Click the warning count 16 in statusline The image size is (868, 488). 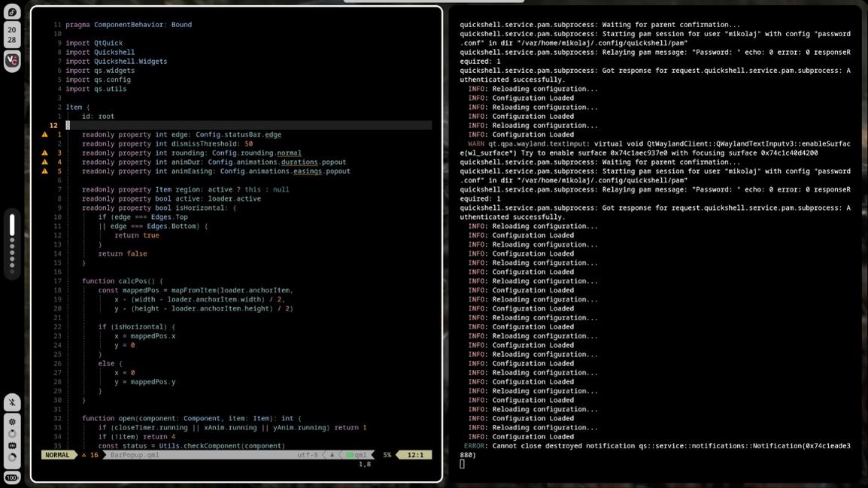(90, 455)
